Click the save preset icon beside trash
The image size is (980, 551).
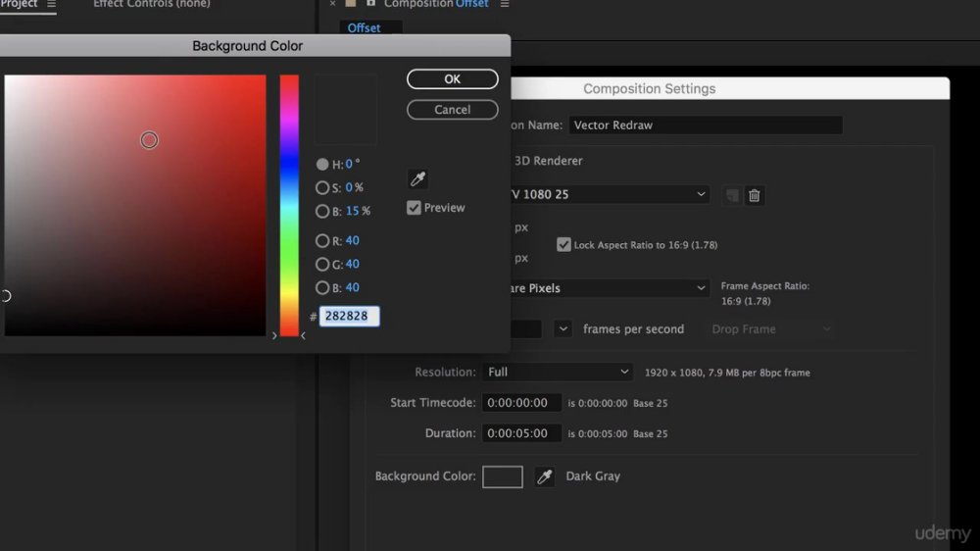(x=732, y=196)
